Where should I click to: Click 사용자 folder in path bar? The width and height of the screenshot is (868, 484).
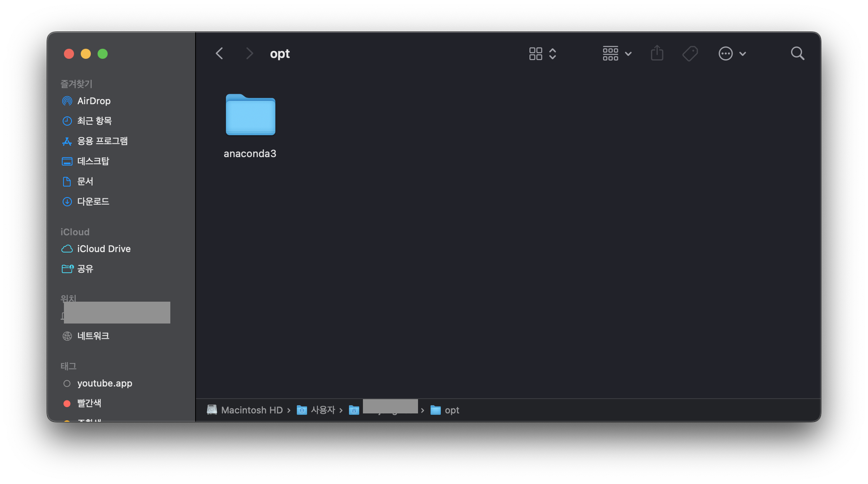pos(323,410)
